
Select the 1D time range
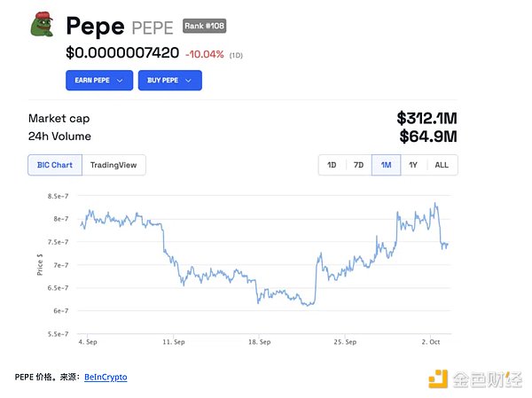pos(332,165)
